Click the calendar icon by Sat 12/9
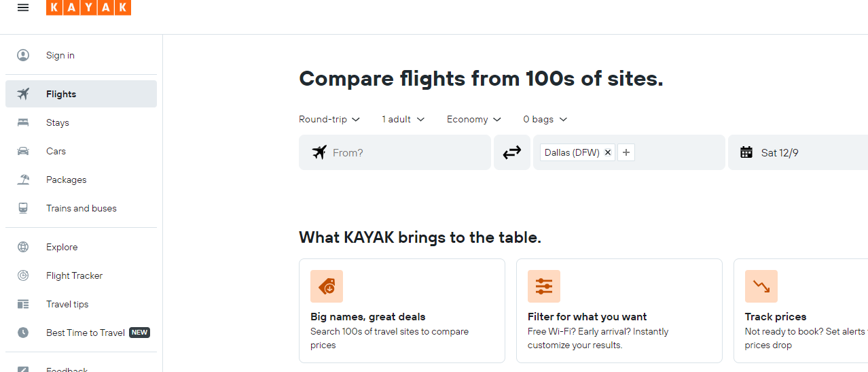The width and height of the screenshot is (868, 372). click(x=746, y=152)
